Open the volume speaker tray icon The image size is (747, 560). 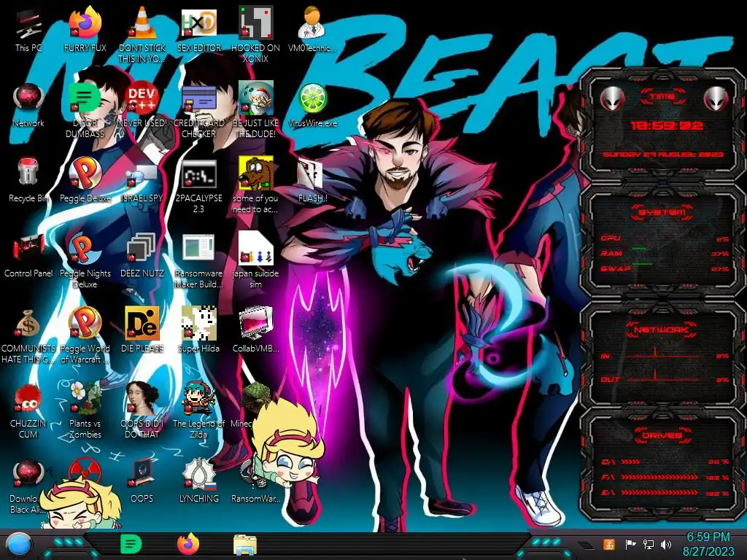[x=666, y=544]
